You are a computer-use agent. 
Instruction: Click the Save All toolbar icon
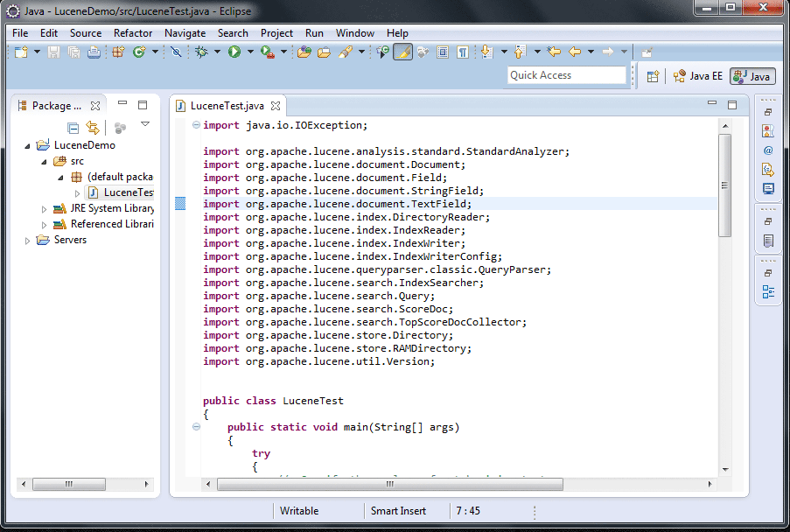73,52
